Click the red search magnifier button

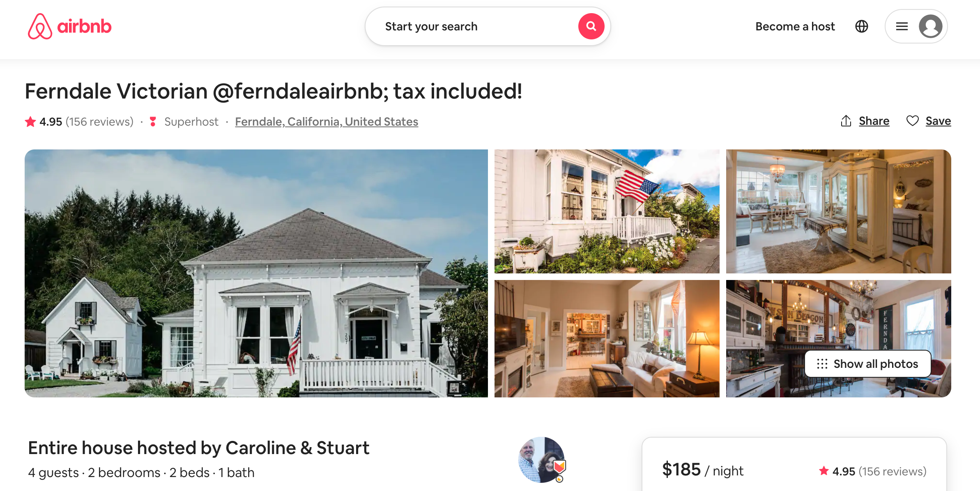tap(591, 26)
